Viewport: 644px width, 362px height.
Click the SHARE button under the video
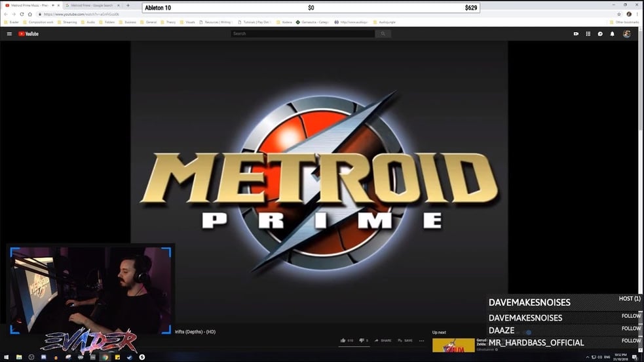click(x=383, y=340)
